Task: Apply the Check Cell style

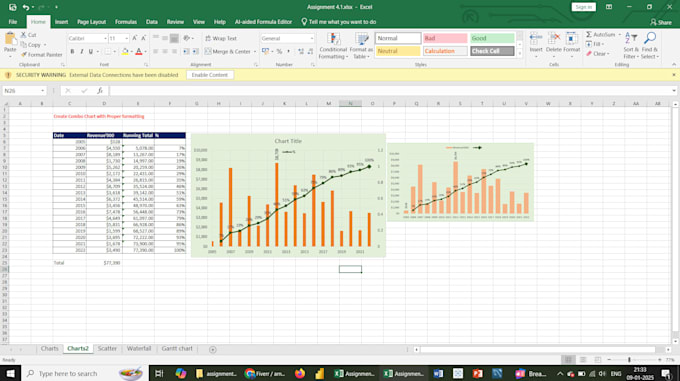Action: point(492,51)
